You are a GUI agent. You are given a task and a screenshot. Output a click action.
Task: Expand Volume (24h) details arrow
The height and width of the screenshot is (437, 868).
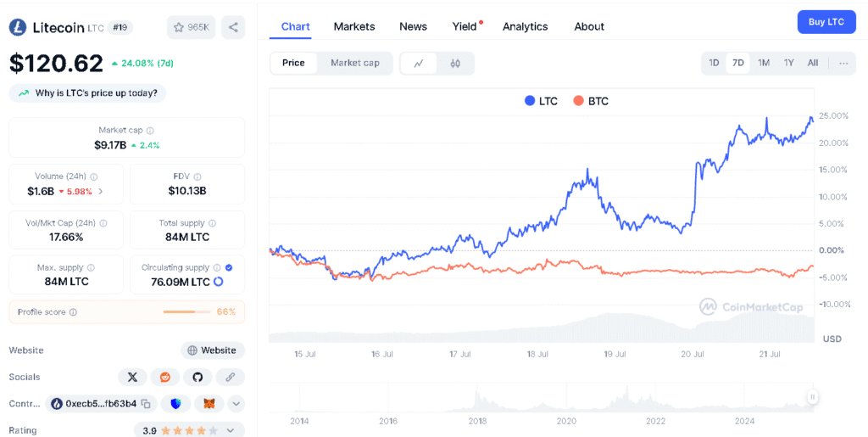pos(101,192)
